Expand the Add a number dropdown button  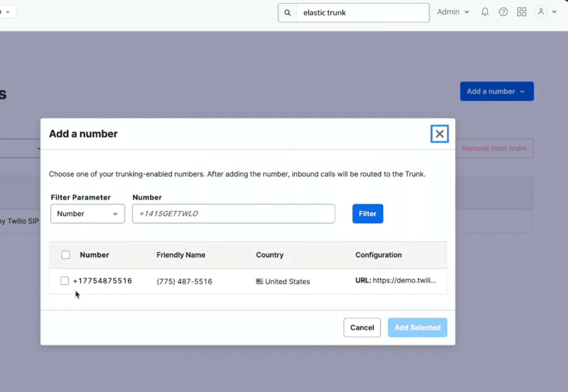coord(496,91)
